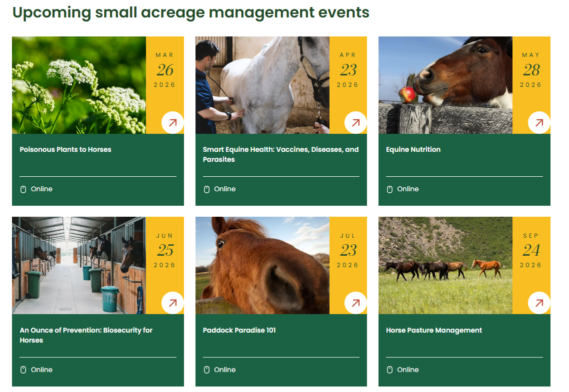The height and width of the screenshot is (392, 569).
Task: Click the Online location icon under Equine Nutrition
Action: (x=389, y=189)
